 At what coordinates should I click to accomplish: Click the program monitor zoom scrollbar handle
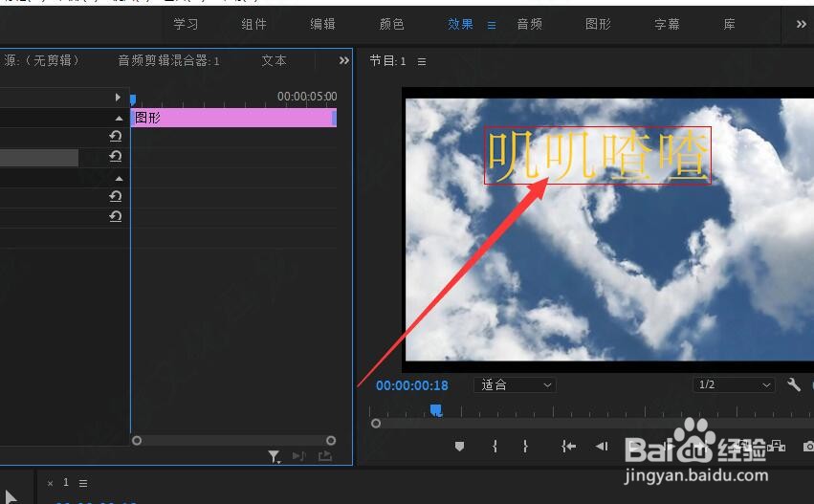376,424
